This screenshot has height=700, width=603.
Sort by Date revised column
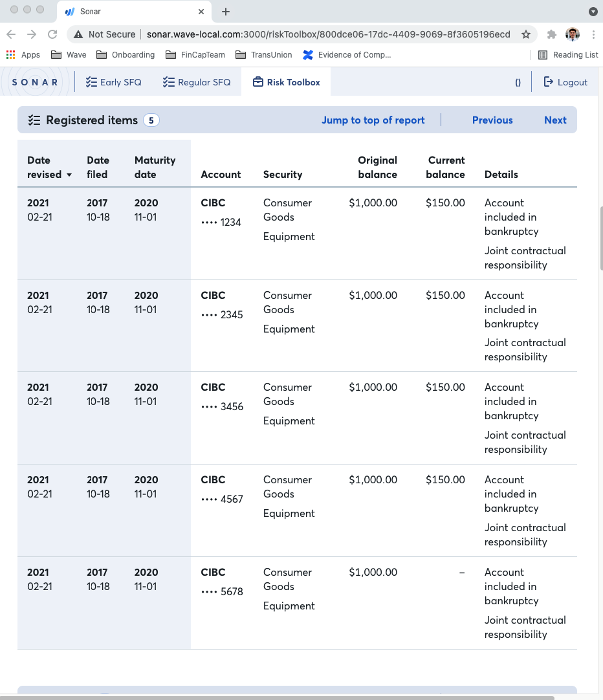[x=49, y=168]
